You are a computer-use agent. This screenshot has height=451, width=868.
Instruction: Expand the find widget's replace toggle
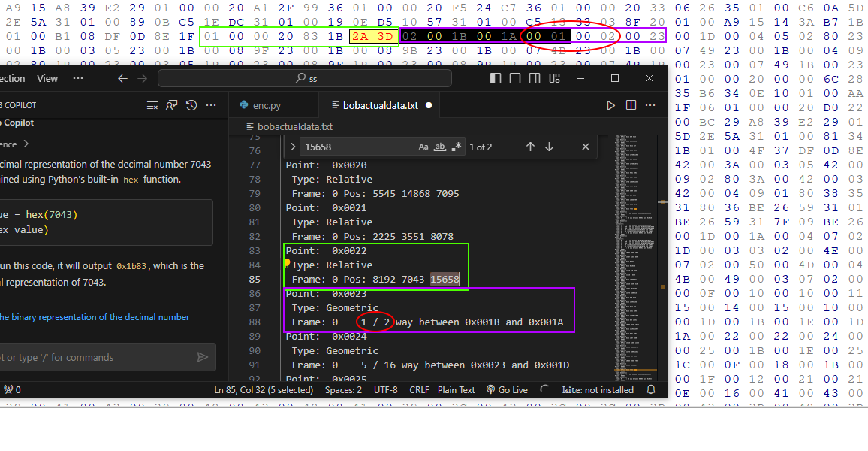tap(292, 147)
